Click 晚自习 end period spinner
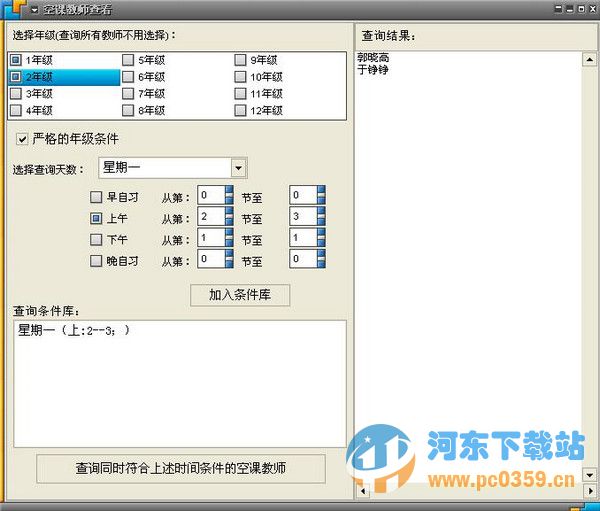 tap(321, 259)
